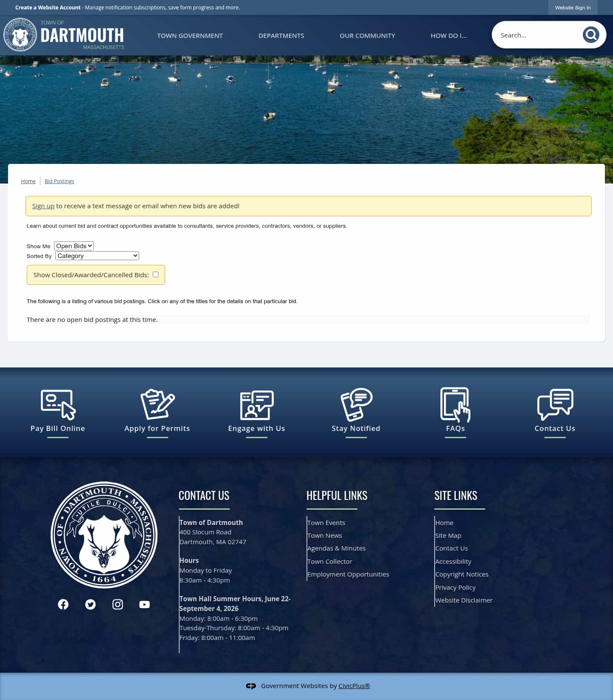613x700 pixels.
Task: Click the Contact Us speech bubble icon
Action: pos(555,405)
